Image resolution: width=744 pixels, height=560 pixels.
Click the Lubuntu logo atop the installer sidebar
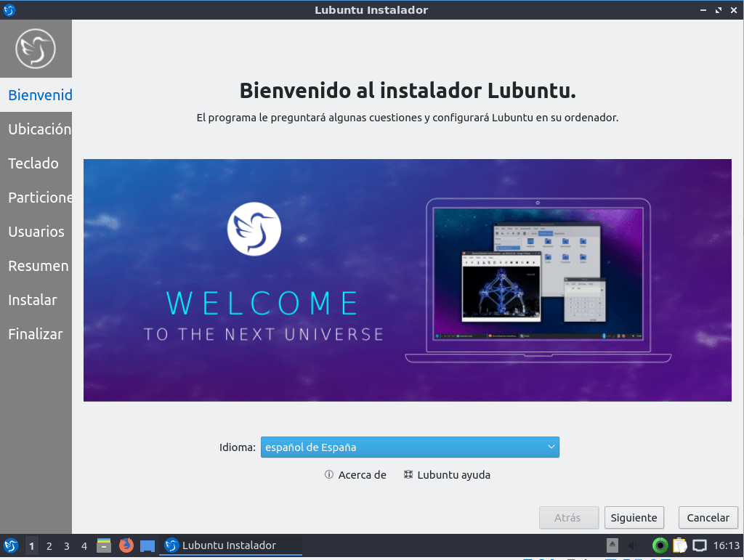pyautogui.click(x=36, y=48)
